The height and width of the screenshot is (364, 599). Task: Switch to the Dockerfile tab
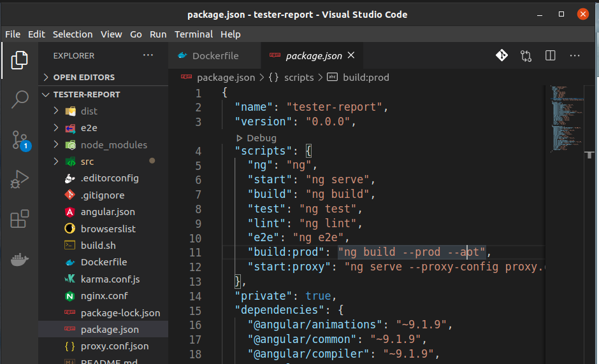tap(214, 56)
